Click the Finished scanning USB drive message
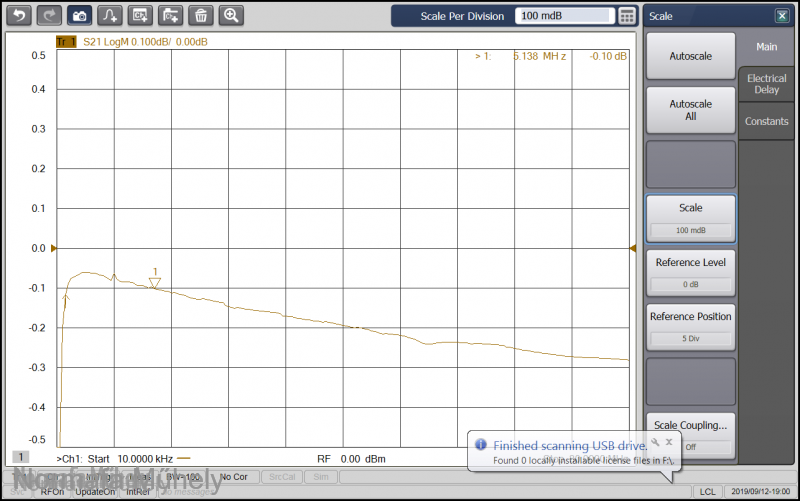The image size is (800, 501). click(570, 445)
